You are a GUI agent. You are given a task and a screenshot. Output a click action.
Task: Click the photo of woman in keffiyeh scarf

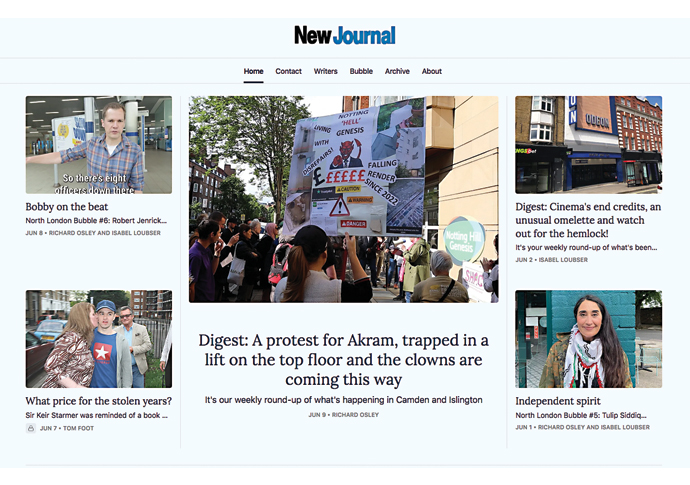point(588,339)
